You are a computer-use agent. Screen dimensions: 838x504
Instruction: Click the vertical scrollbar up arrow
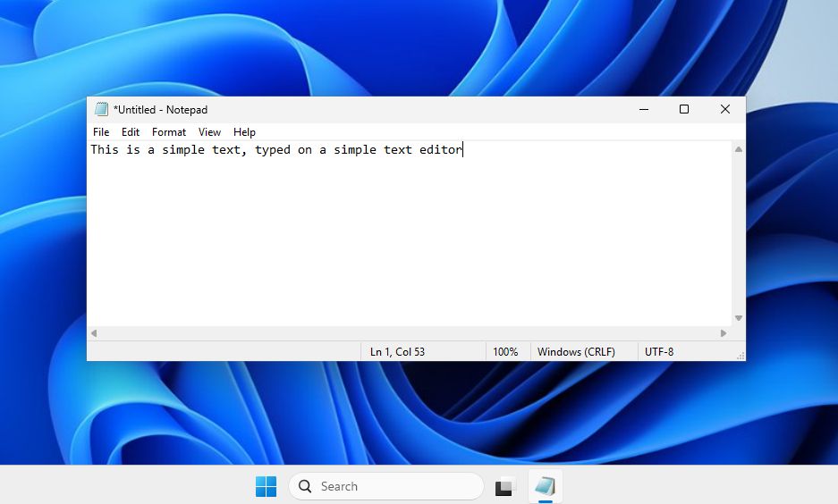point(738,149)
